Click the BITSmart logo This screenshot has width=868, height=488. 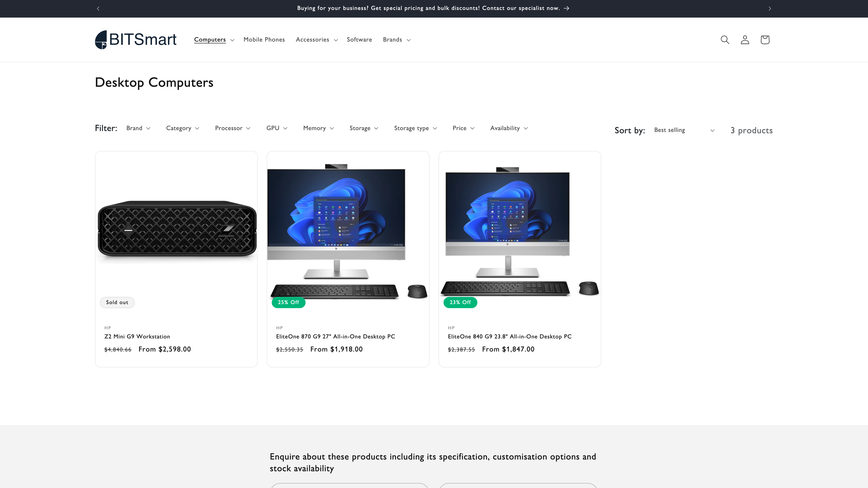pos(135,39)
